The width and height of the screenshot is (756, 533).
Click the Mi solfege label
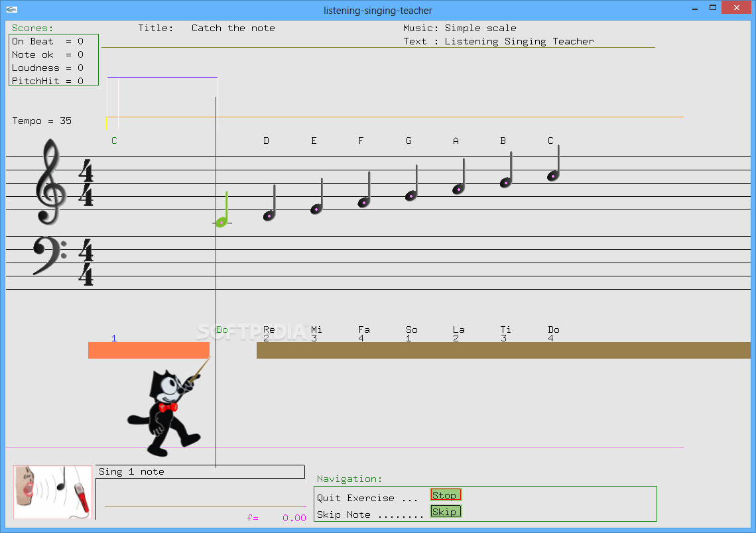coord(316,329)
